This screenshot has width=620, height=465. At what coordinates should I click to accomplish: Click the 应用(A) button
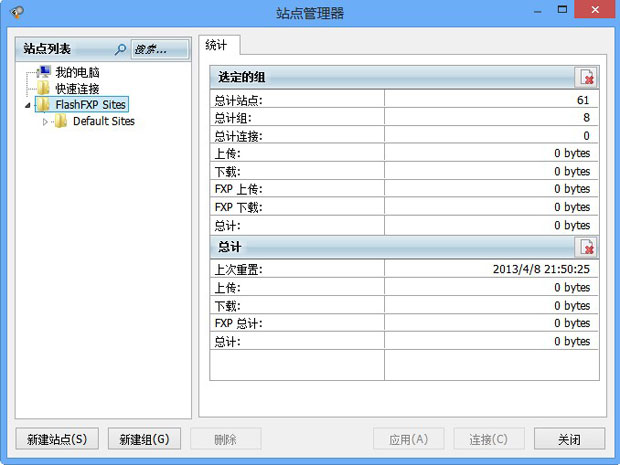[408, 439]
